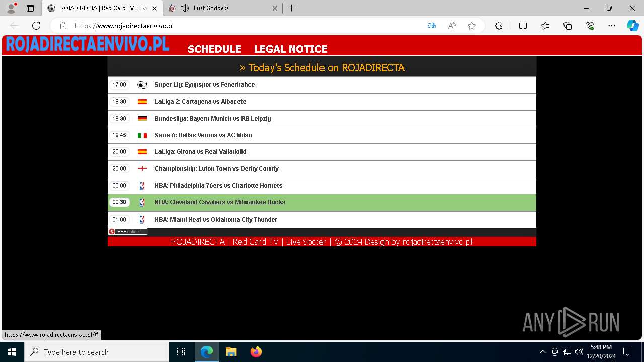The width and height of the screenshot is (644, 362).
Task: Open the split screen icon
Action: (523, 26)
